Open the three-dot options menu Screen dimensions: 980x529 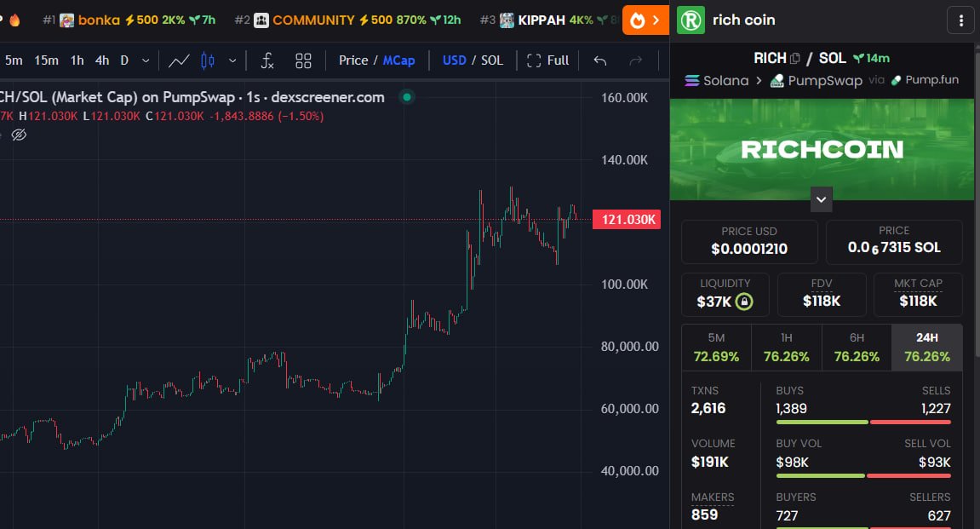pos(961,20)
